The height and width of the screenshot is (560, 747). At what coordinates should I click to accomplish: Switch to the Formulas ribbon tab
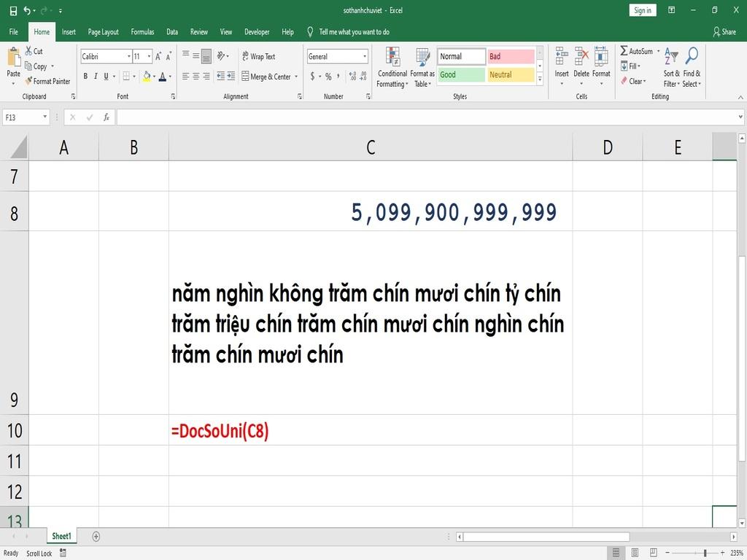click(142, 31)
